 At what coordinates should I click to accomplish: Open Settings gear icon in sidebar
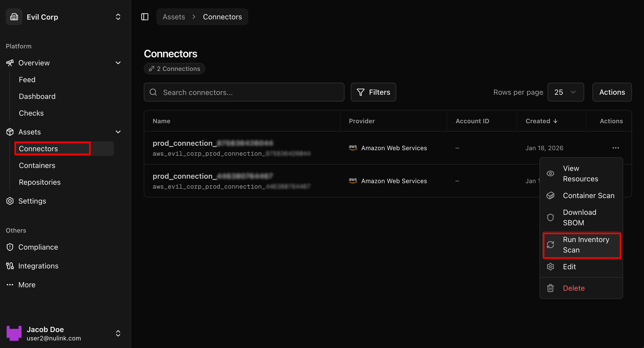(x=10, y=201)
